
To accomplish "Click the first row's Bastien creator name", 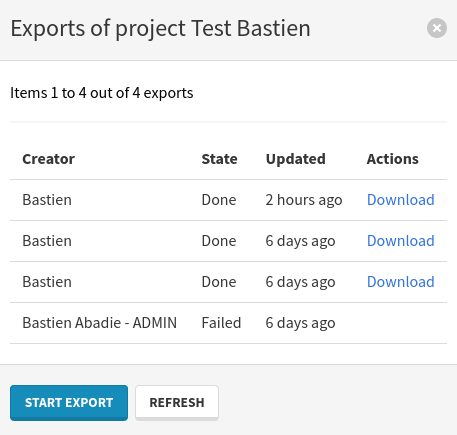I will point(47,200).
